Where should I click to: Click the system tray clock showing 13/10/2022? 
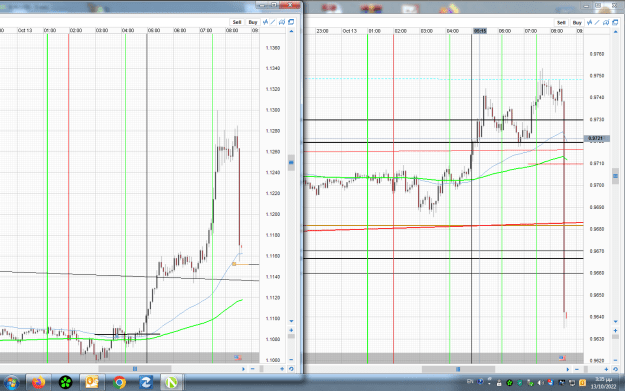click(603, 383)
